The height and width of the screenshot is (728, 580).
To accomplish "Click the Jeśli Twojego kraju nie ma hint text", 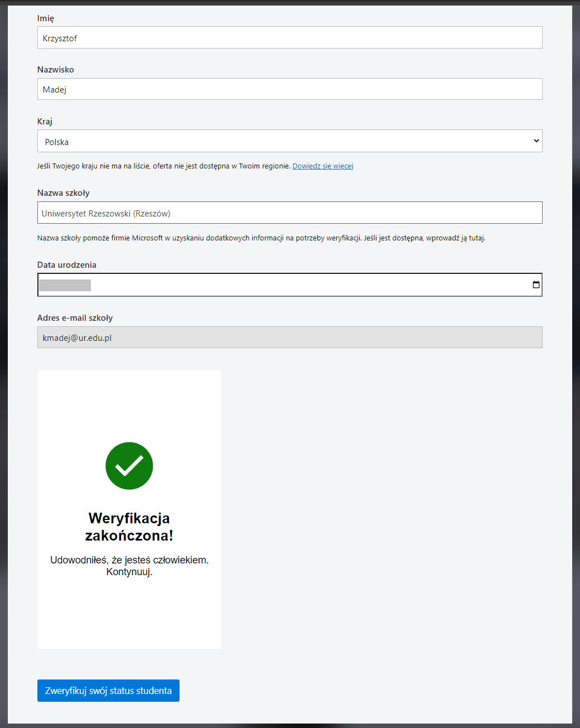I will tap(163, 166).
